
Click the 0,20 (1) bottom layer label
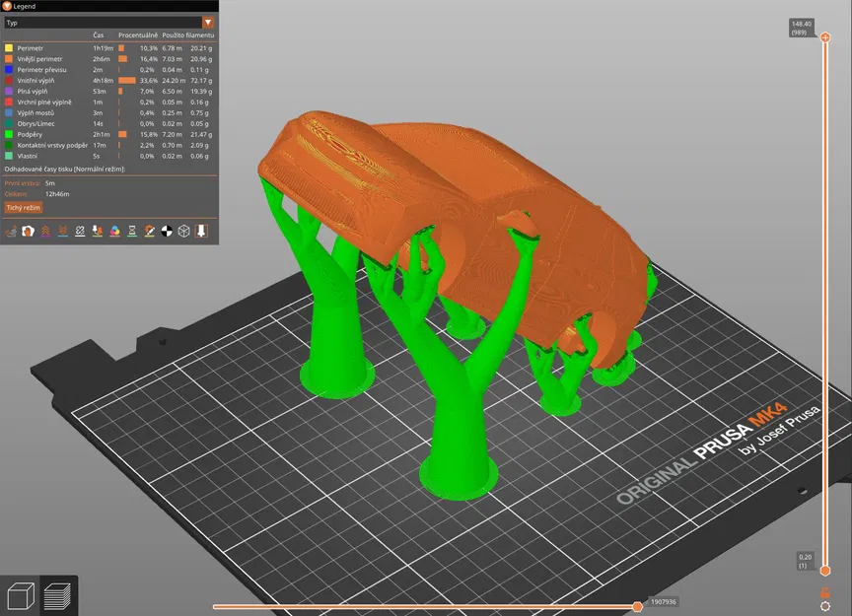(x=805, y=561)
